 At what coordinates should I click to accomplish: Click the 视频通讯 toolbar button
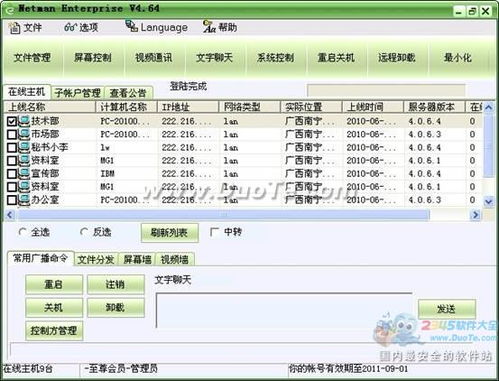(154, 58)
